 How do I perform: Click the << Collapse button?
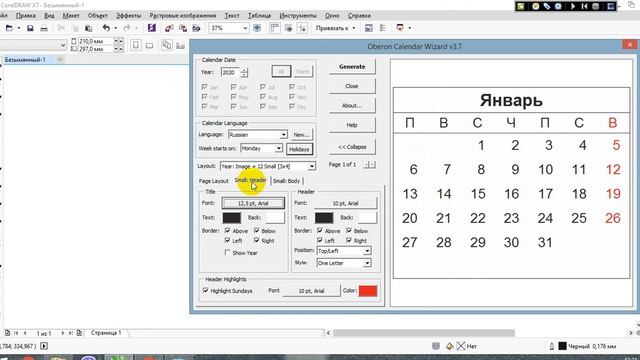(x=352, y=147)
